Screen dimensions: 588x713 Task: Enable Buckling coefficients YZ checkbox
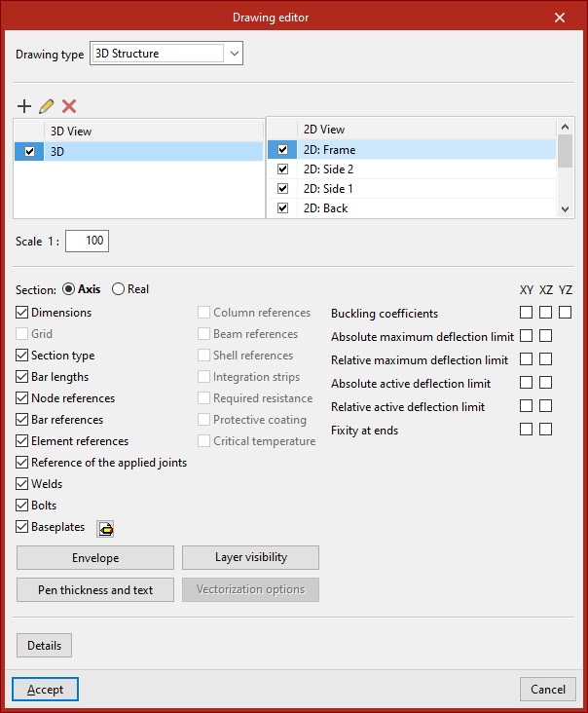pyautogui.click(x=566, y=313)
